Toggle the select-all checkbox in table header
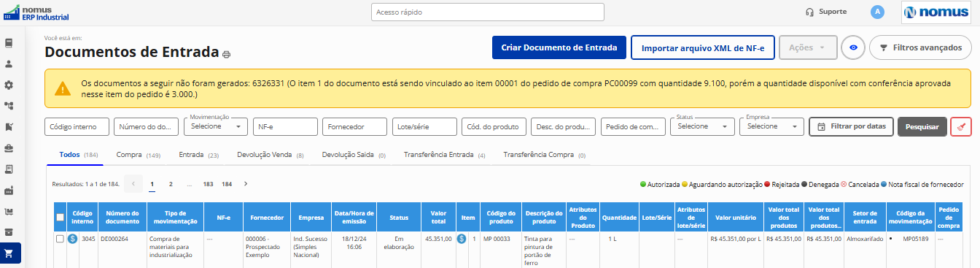Screen dimensions: 980x268 point(60,217)
